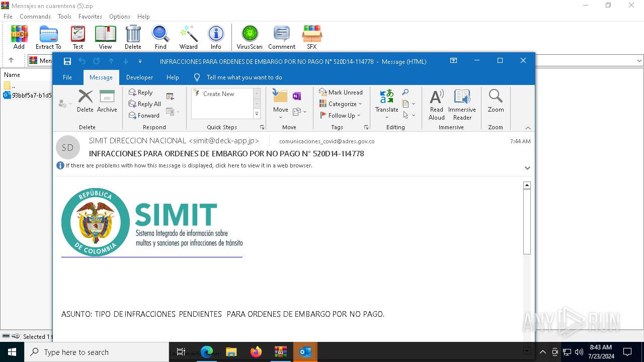The width and height of the screenshot is (644, 362).
Task: Open the Quick Steps gallery expander
Action: point(257,114)
